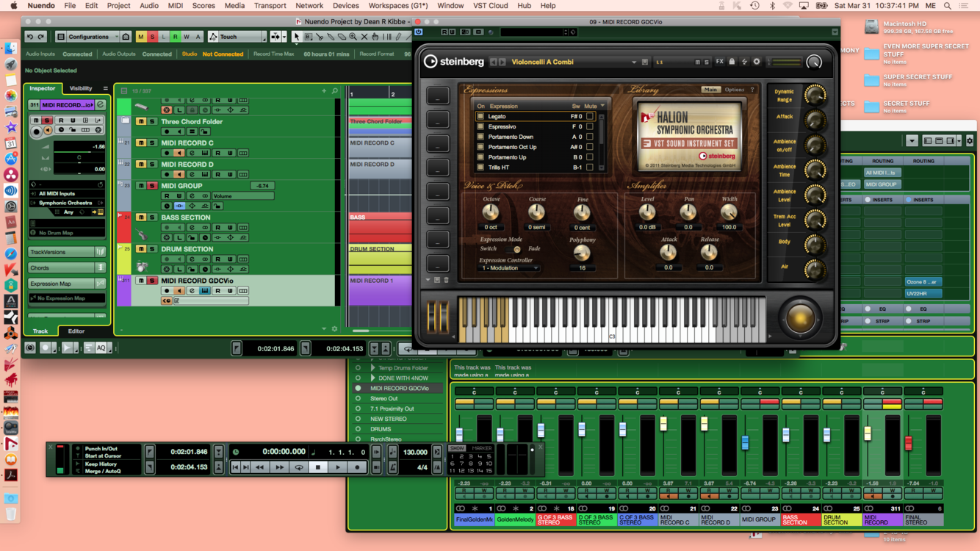Image resolution: width=980 pixels, height=551 pixels.
Task: Go to project start in Transport panel
Action: pyautogui.click(x=236, y=467)
